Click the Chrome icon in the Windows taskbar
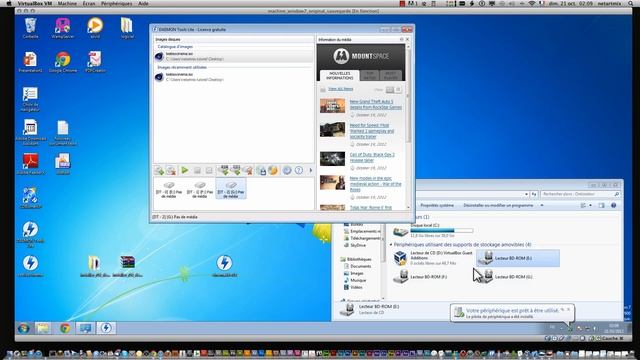Screen dimensions: 640x360 [64, 328]
